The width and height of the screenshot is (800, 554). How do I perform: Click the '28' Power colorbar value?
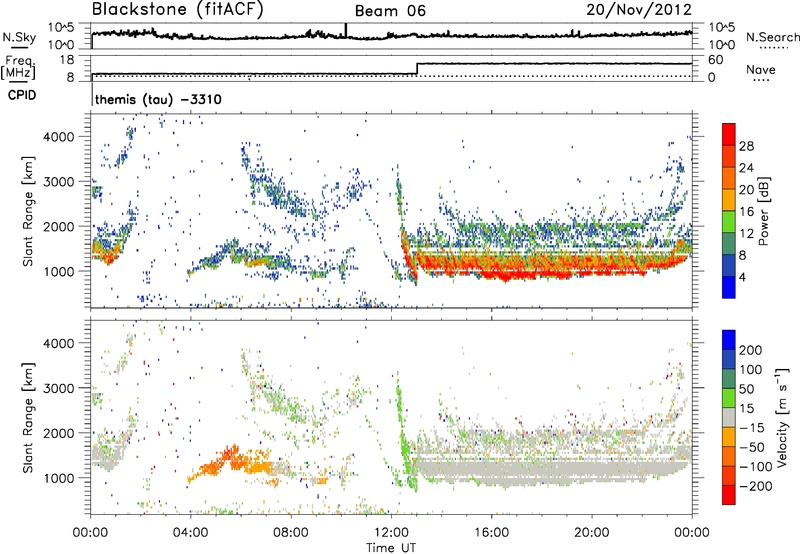tap(746, 146)
